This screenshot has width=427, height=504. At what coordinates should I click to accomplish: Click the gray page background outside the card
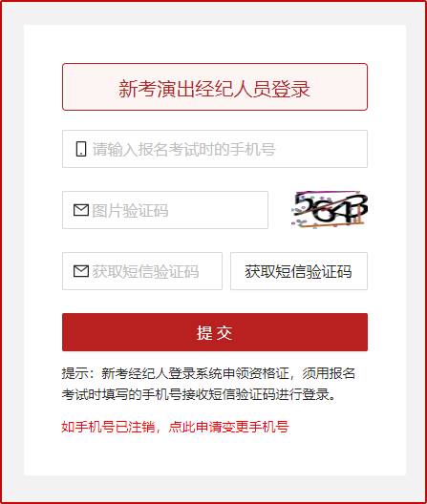tap(12, 251)
